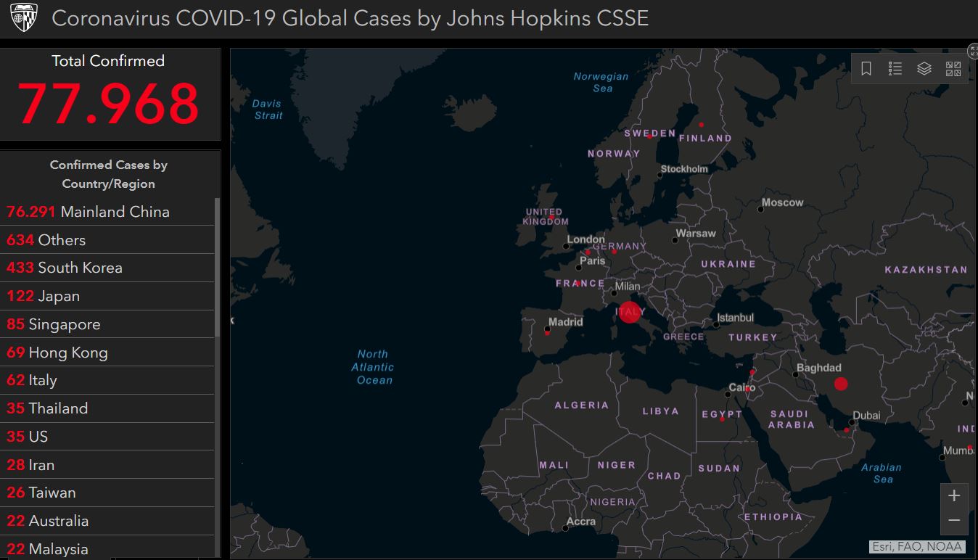Expand the map to full screen
Viewport: 978px width, 560px height.
tap(973, 51)
